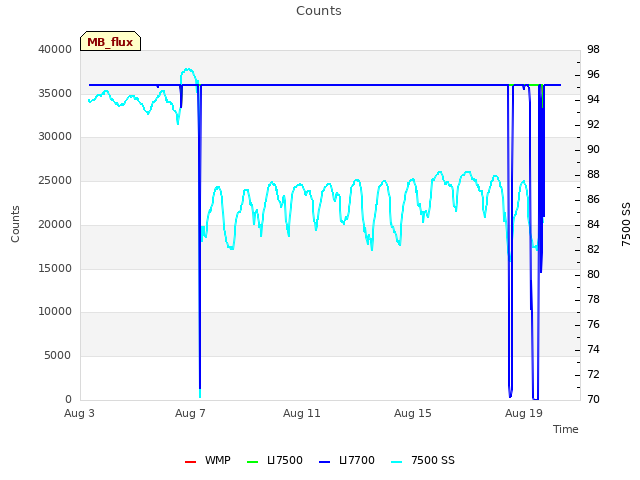Click the 70 right axis value
This screenshot has height=480, width=640.
tap(593, 399)
